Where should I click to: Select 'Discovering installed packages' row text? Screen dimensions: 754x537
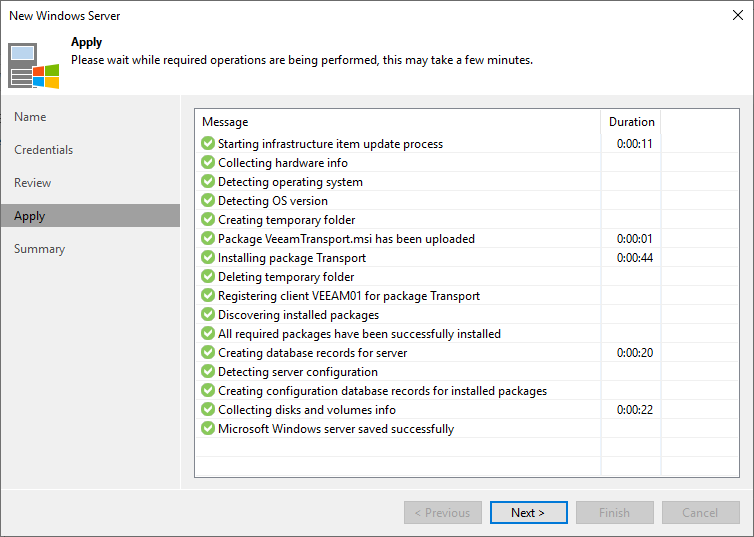[299, 315]
